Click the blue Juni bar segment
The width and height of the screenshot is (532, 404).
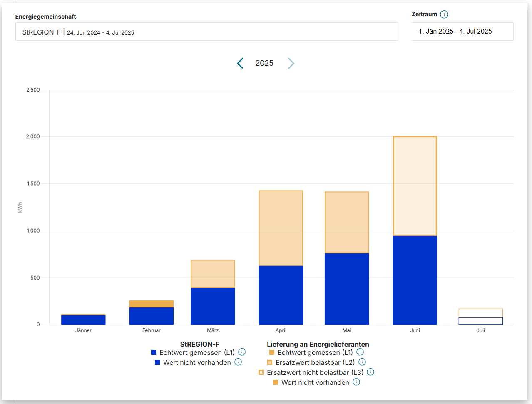415,280
